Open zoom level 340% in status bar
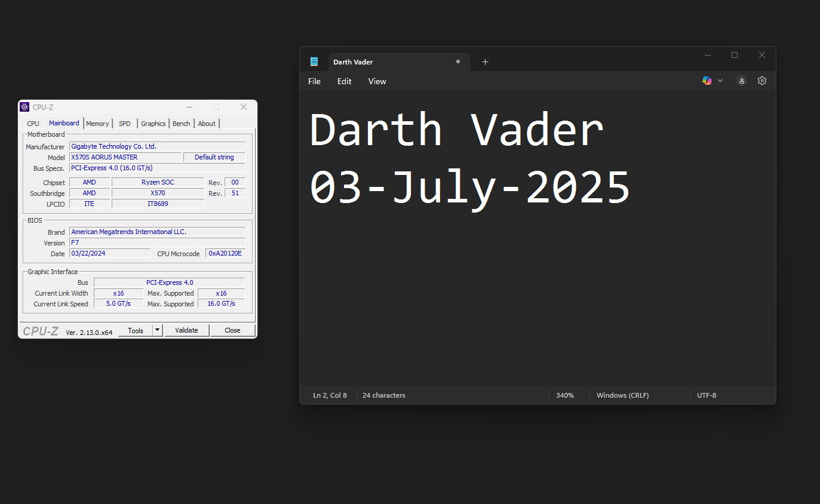 coord(564,395)
